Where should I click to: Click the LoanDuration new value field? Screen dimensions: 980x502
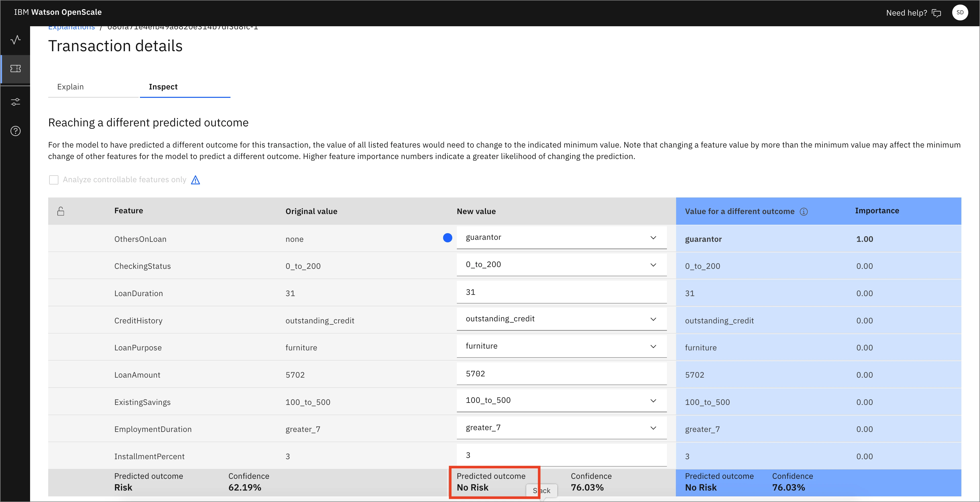tap(562, 292)
